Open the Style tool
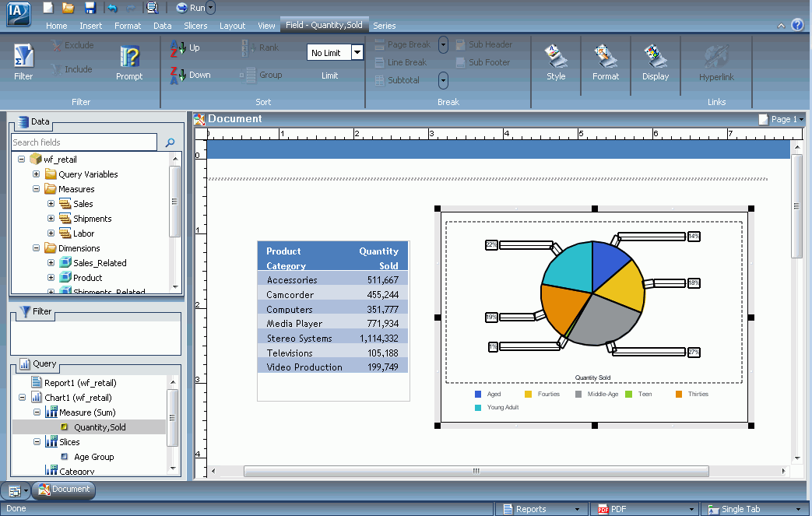 click(x=556, y=56)
